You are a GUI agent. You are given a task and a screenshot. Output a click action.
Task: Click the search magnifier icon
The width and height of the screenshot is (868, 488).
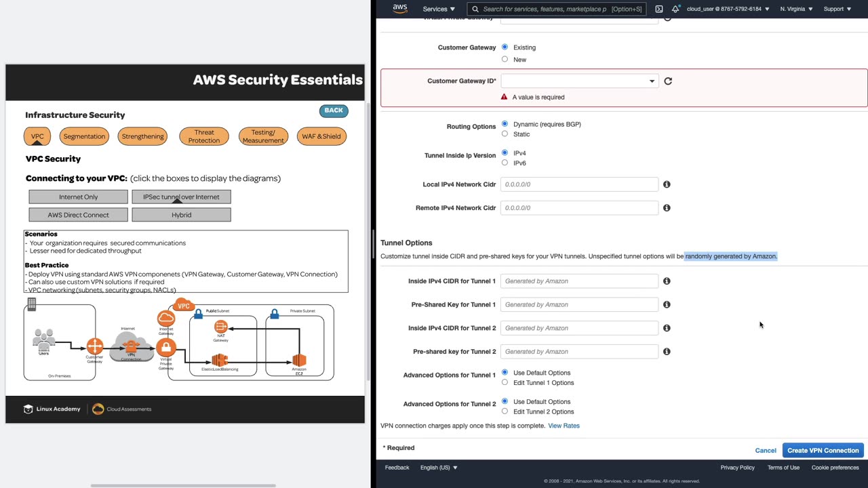click(x=476, y=9)
